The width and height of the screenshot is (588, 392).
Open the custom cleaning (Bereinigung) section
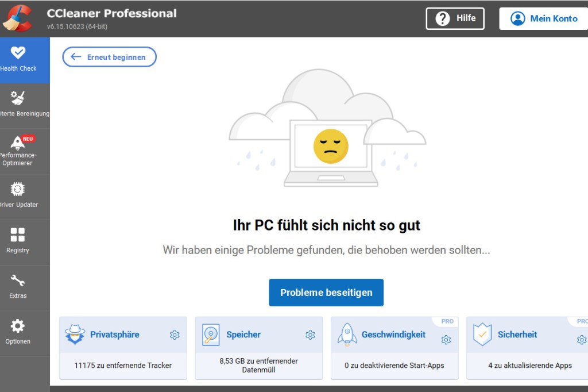tap(25, 106)
